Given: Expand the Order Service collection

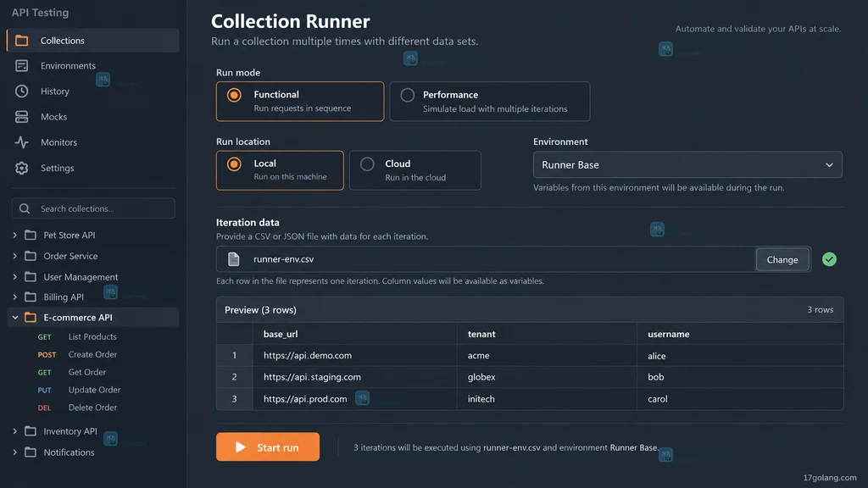Looking at the screenshot, I should (x=15, y=256).
